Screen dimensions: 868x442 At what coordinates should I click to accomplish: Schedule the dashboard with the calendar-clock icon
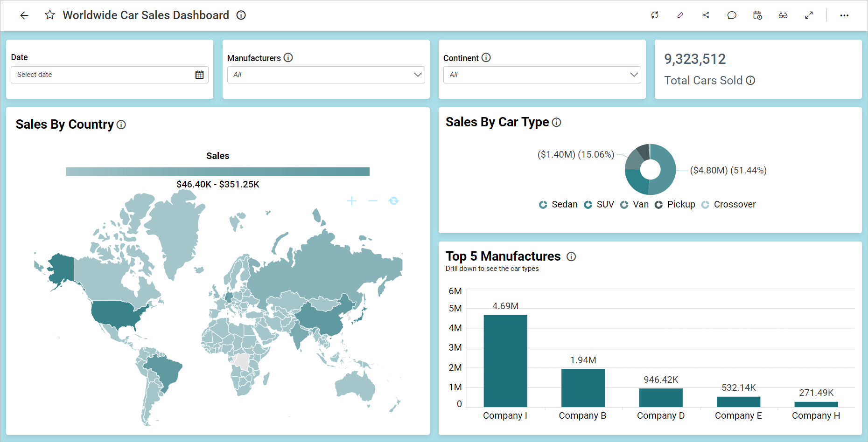point(757,15)
